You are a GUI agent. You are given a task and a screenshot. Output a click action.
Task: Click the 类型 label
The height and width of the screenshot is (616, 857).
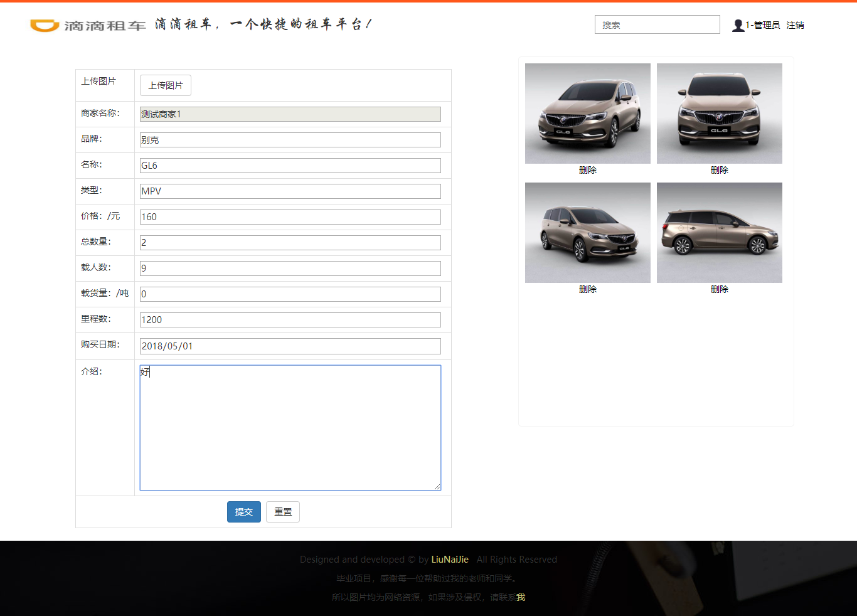coord(92,190)
